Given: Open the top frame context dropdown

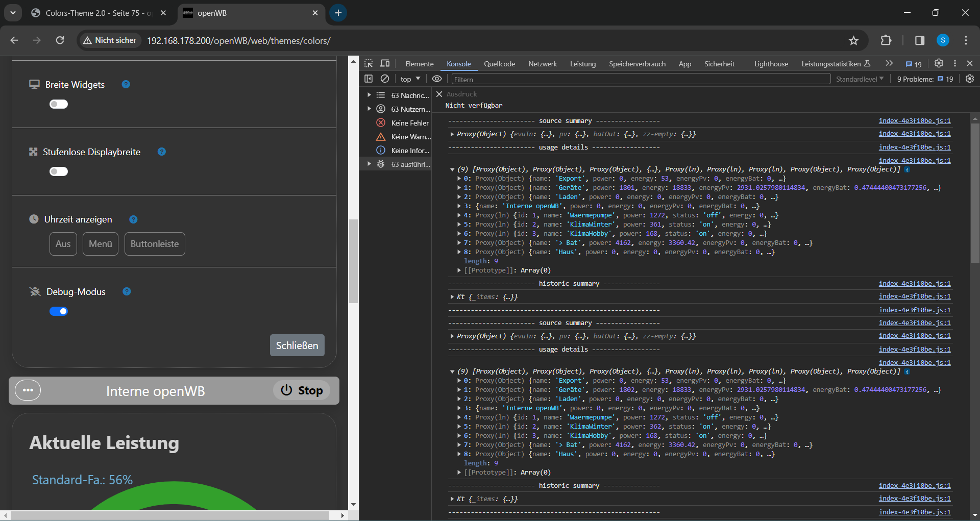Looking at the screenshot, I should (x=409, y=79).
